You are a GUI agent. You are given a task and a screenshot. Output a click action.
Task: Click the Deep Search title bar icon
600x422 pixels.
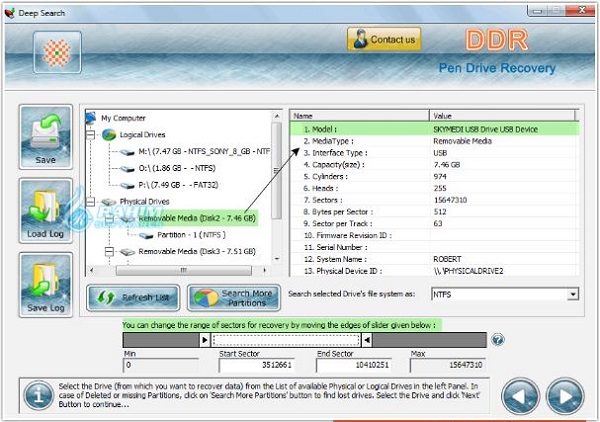coord(9,13)
